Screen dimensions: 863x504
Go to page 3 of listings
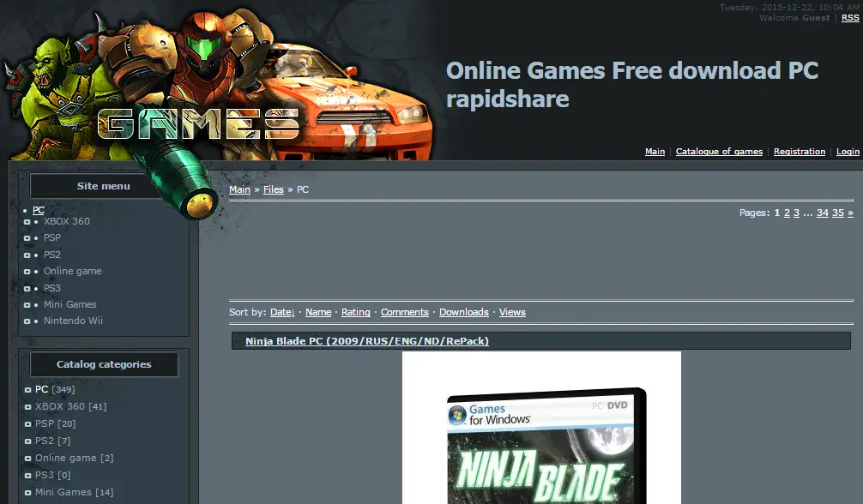click(x=796, y=213)
